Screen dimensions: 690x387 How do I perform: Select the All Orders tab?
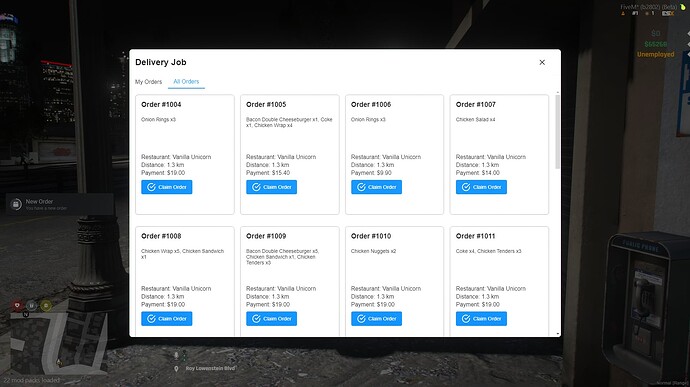pyautogui.click(x=186, y=81)
